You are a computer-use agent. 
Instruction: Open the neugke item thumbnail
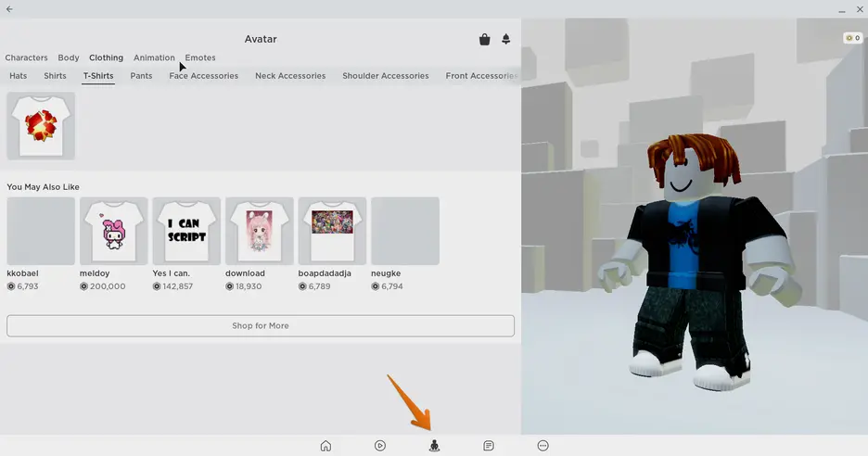tap(405, 231)
